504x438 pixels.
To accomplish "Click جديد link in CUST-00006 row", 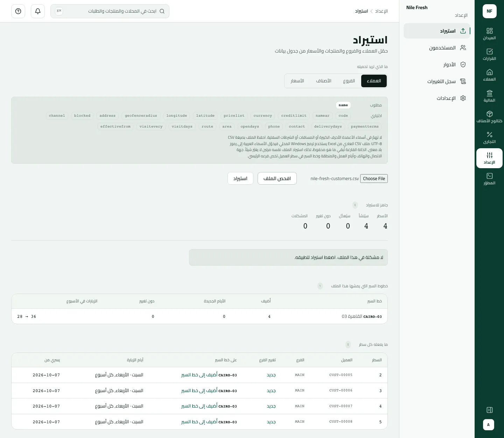I will tap(271, 391).
